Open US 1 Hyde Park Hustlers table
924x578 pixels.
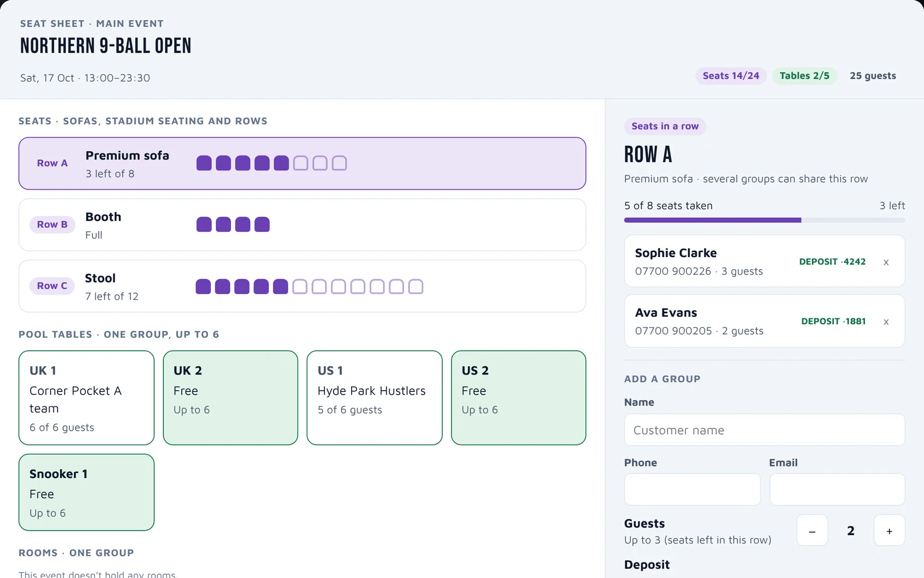click(374, 398)
